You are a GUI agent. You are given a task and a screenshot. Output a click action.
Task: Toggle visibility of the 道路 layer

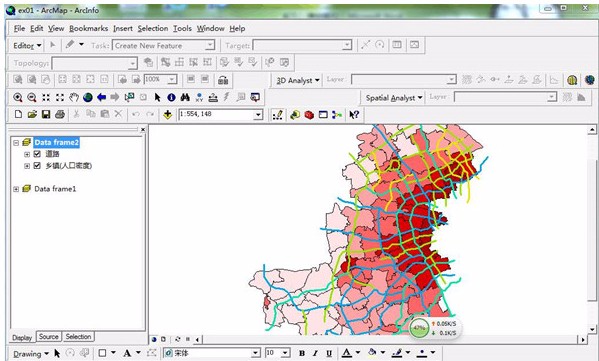[37, 154]
